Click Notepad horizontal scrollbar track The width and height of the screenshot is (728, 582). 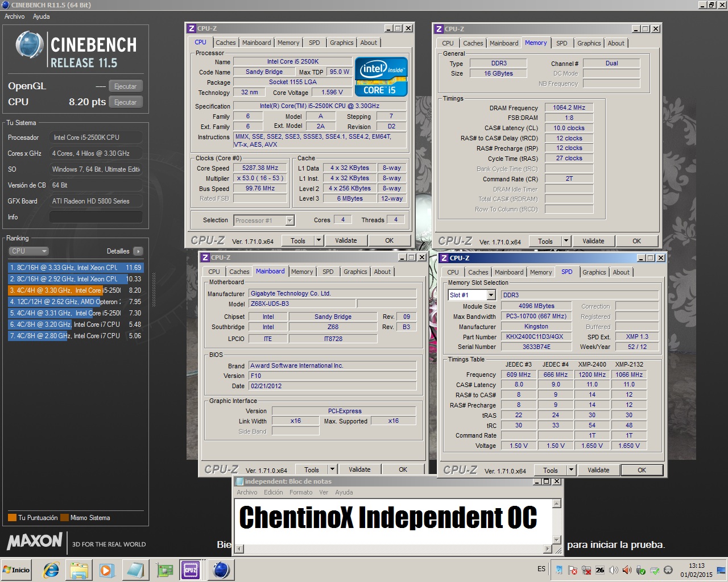pyautogui.click(x=394, y=549)
